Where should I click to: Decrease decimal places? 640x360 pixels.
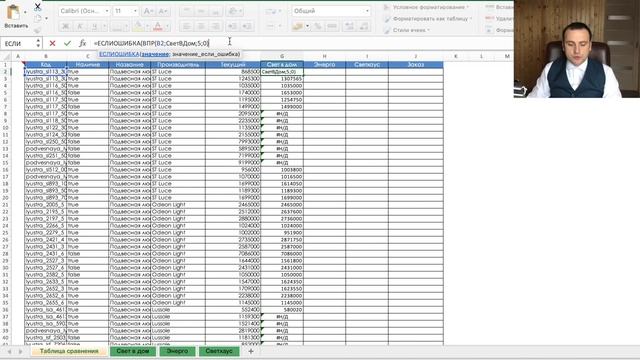tap(364, 27)
